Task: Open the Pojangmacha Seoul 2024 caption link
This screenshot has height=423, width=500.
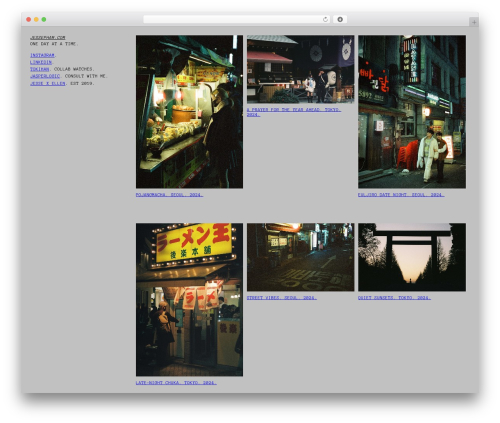Action: click(169, 195)
